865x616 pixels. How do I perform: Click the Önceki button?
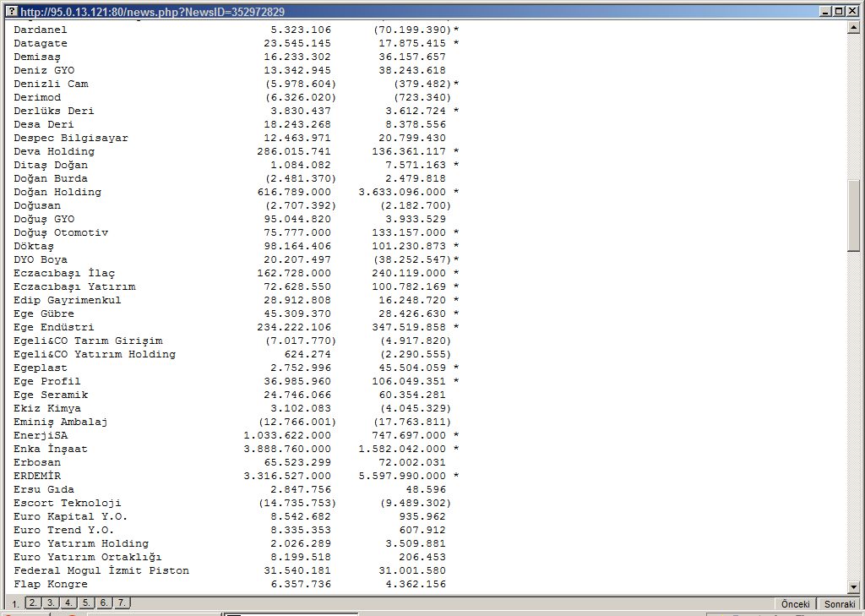[x=796, y=604]
